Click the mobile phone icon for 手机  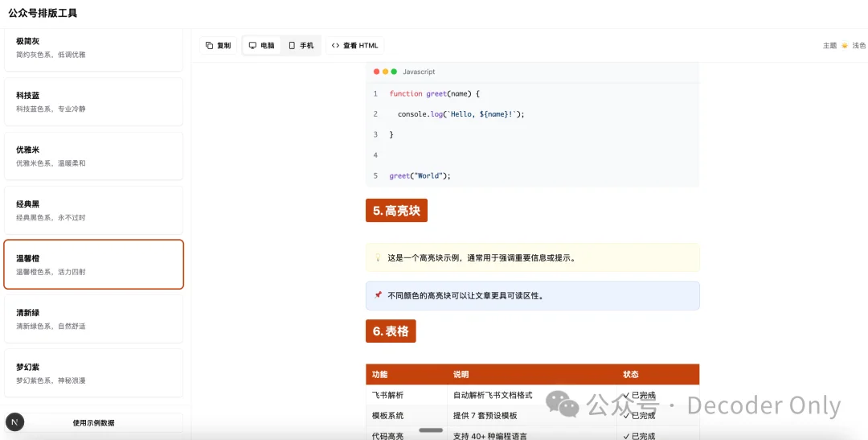point(292,45)
